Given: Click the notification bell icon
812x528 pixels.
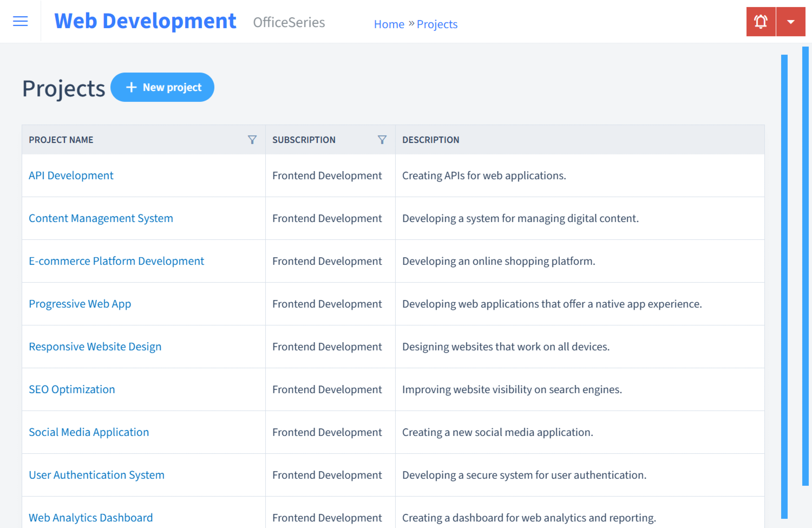Looking at the screenshot, I should pyautogui.click(x=761, y=21).
